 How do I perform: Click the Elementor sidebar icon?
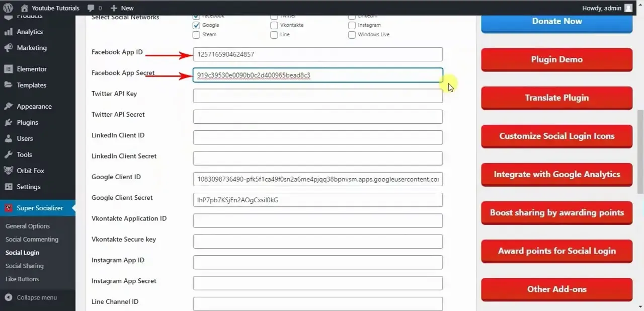8,69
